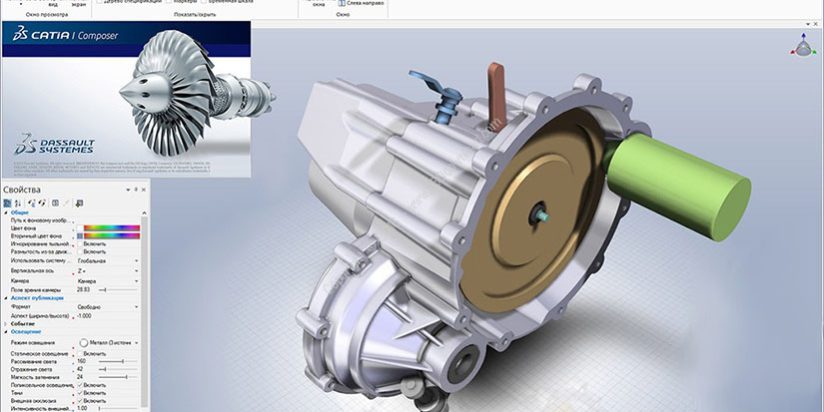Toggle the Тени Включить checkbox
The image size is (824, 412).
[x=79, y=393]
